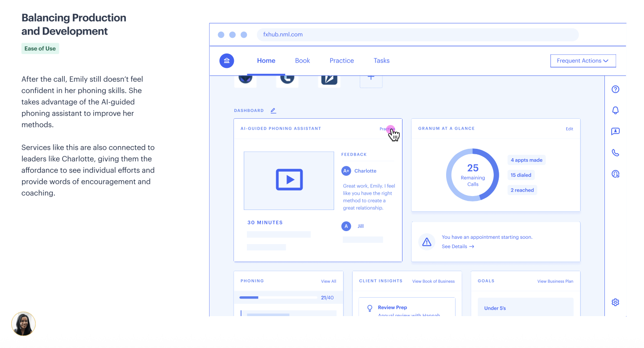Screen dimensions: 644x348
Task: Open View Business Plan link
Action: click(555, 281)
